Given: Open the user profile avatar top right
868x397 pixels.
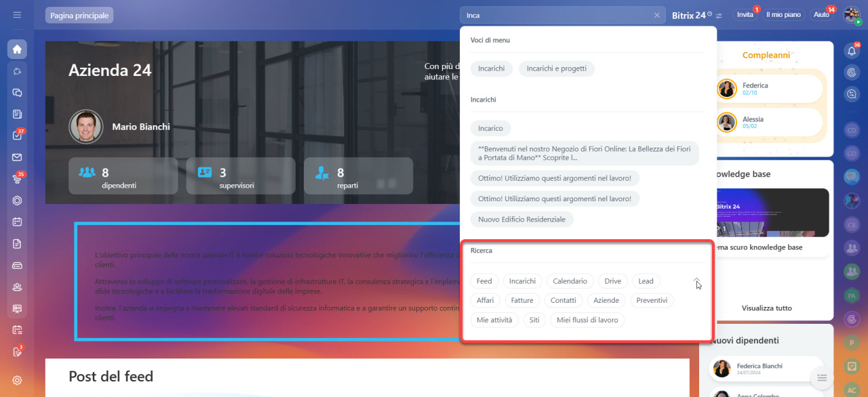Looking at the screenshot, I should pos(852,15).
